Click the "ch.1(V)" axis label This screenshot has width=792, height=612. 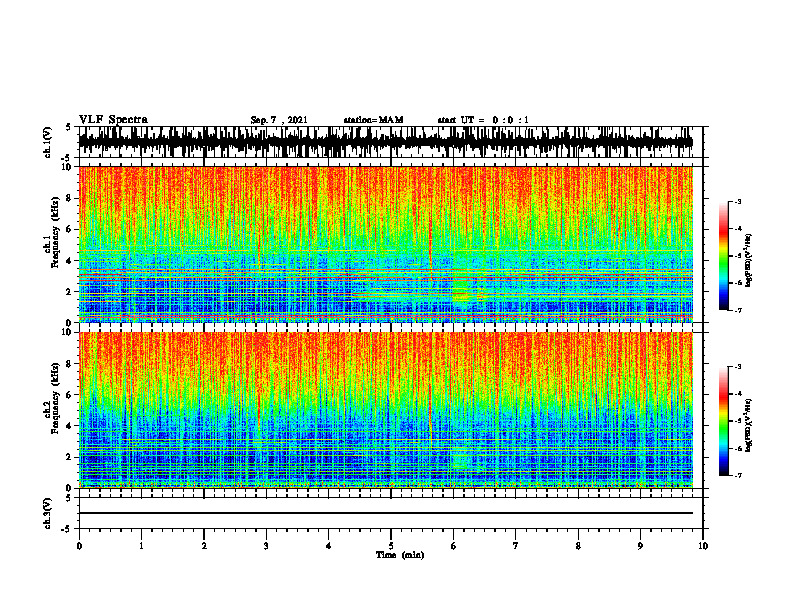coord(48,142)
